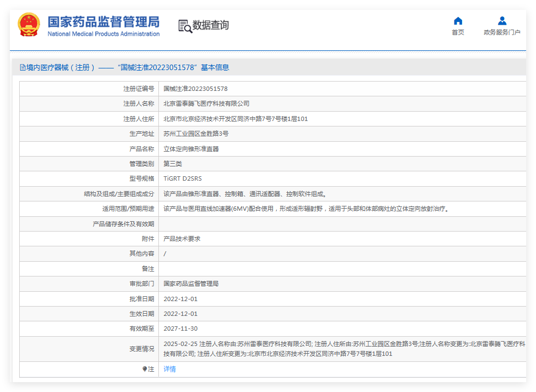The width and height of the screenshot is (536, 392).
Task: Click the 注册人住所 row label
Action: point(139,119)
